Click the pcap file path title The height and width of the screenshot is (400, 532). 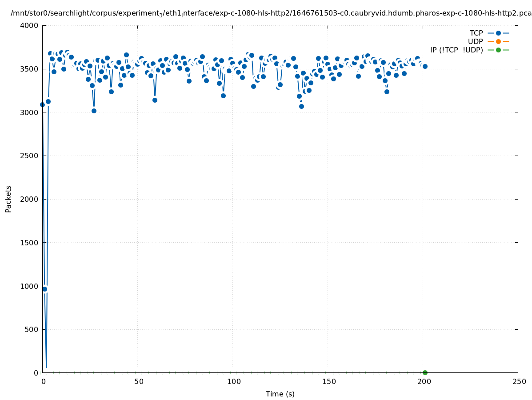271,13
